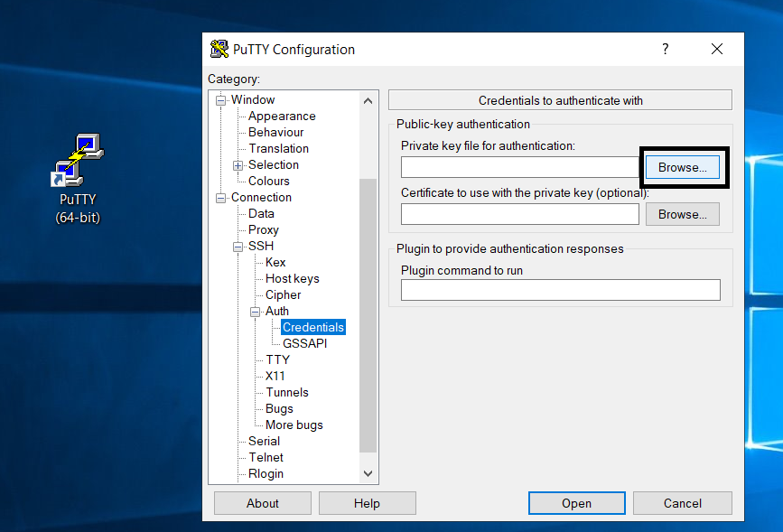This screenshot has height=532, width=783.
Task: Select the Serial category
Action: 264,442
